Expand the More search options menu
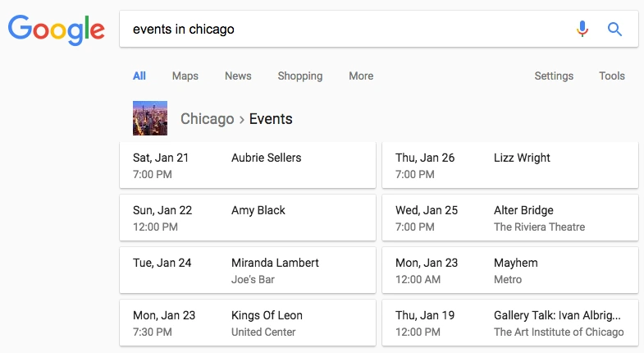Screen dimensions: 644x353 (361, 76)
